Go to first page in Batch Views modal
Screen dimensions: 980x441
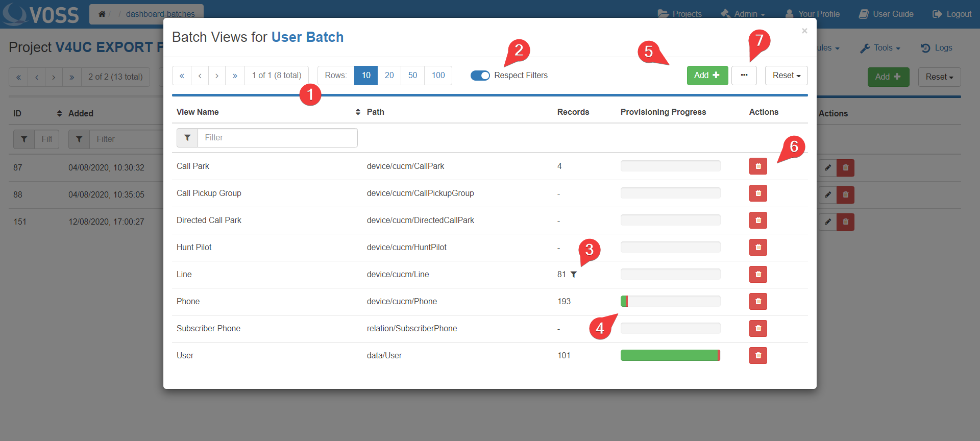[182, 76]
